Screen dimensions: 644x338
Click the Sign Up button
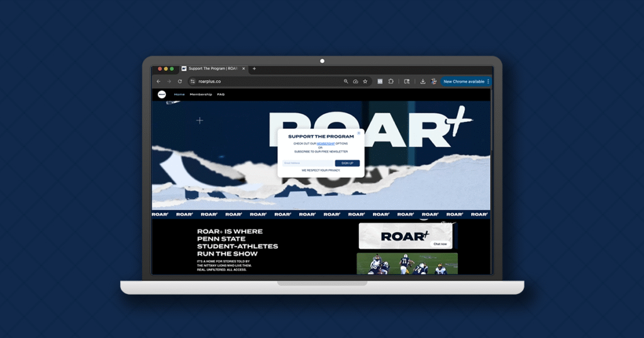pyautogui.click(x=347, y=163)
